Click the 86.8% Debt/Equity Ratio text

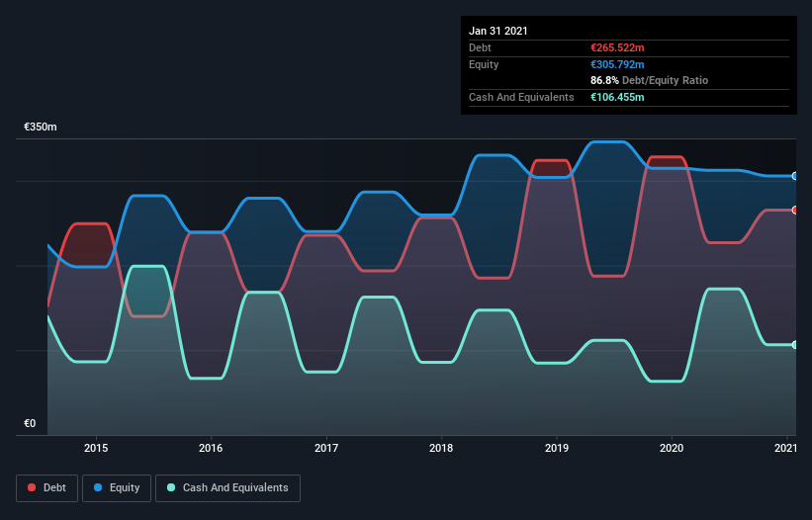click(x=650, y=81)
